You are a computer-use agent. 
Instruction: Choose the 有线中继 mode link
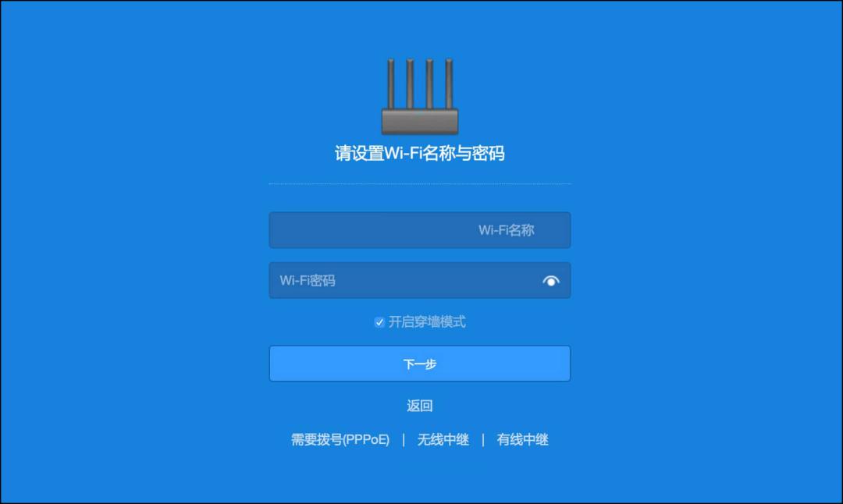click(x=522, y=439)
